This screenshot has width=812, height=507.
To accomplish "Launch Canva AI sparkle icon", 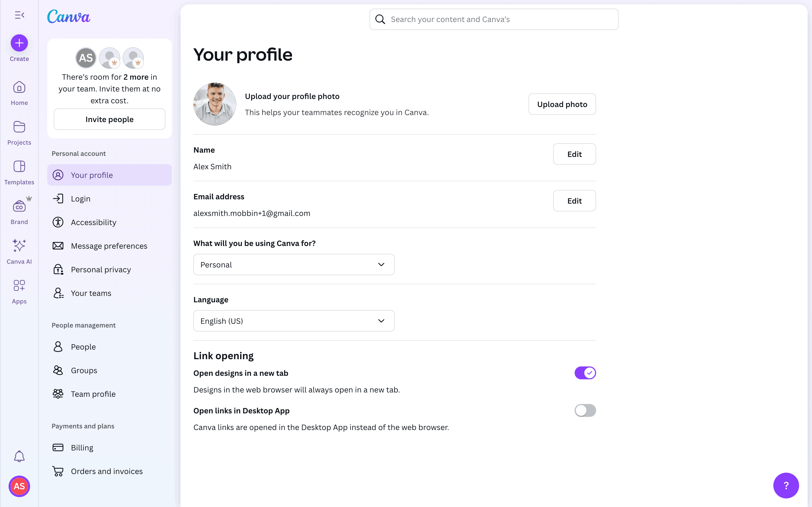I will click(19, 246).
